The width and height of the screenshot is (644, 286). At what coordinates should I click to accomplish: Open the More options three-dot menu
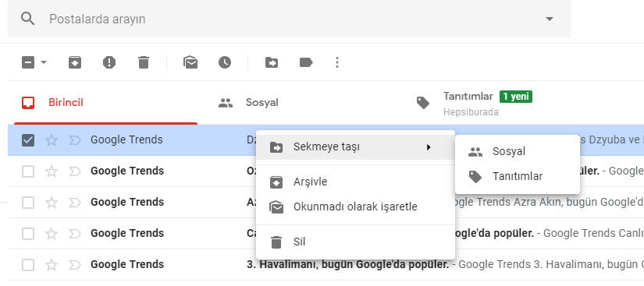click(x=337, y=62)
